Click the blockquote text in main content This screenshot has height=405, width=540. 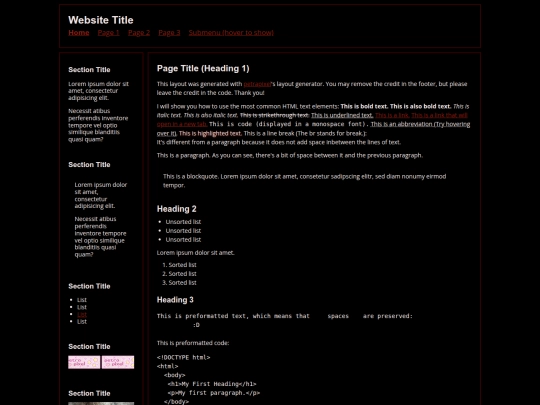pyautogui.click(x=304, y=181)
